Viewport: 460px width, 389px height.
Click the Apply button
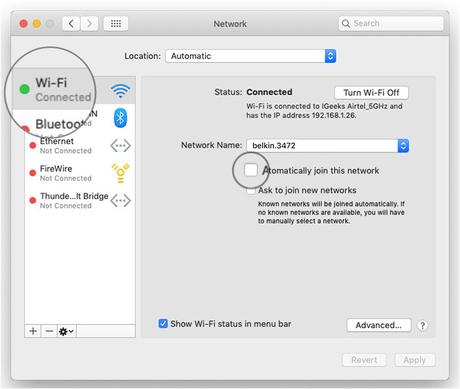415,360
